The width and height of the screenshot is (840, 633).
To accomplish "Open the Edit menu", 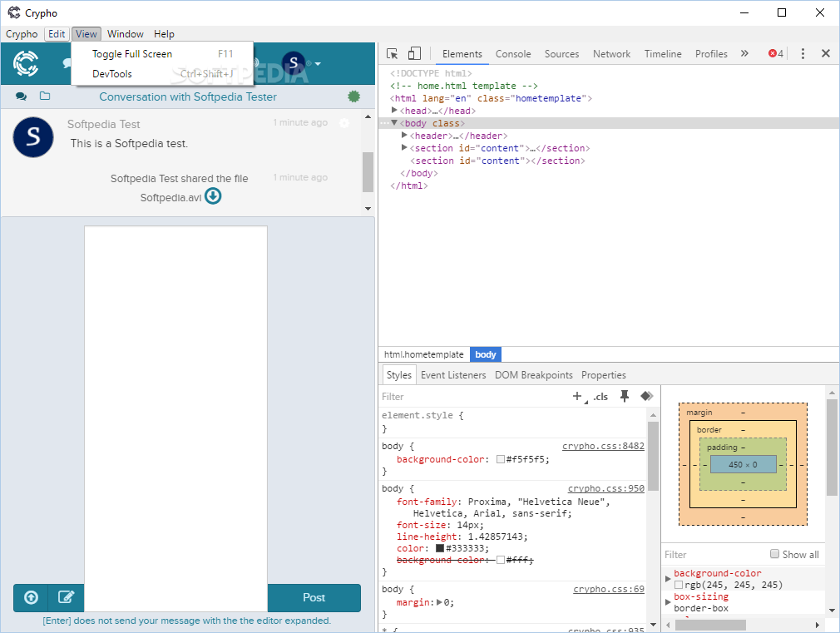I will (57, 34).
